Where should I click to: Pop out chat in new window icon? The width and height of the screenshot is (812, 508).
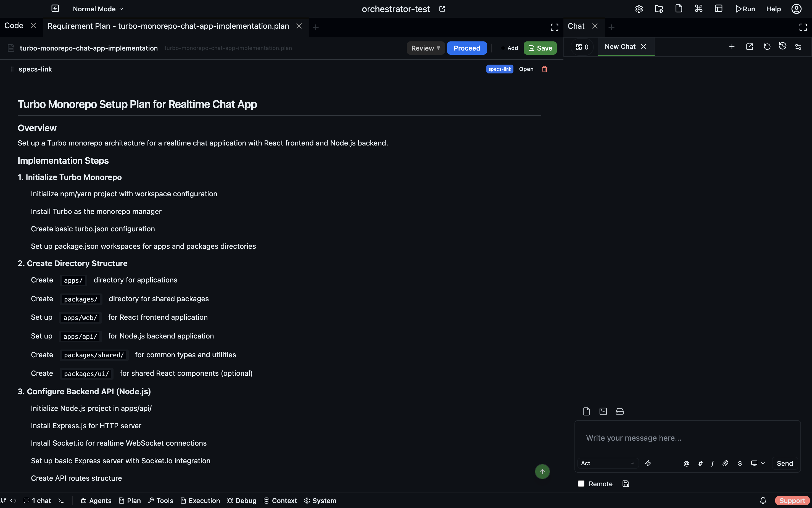(x=750, y=47)
